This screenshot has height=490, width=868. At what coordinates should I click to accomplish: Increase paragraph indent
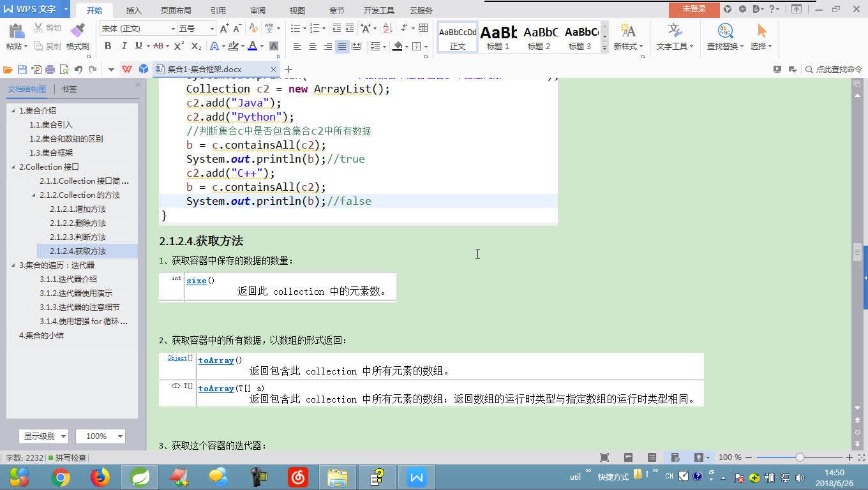tap(349, 29)
